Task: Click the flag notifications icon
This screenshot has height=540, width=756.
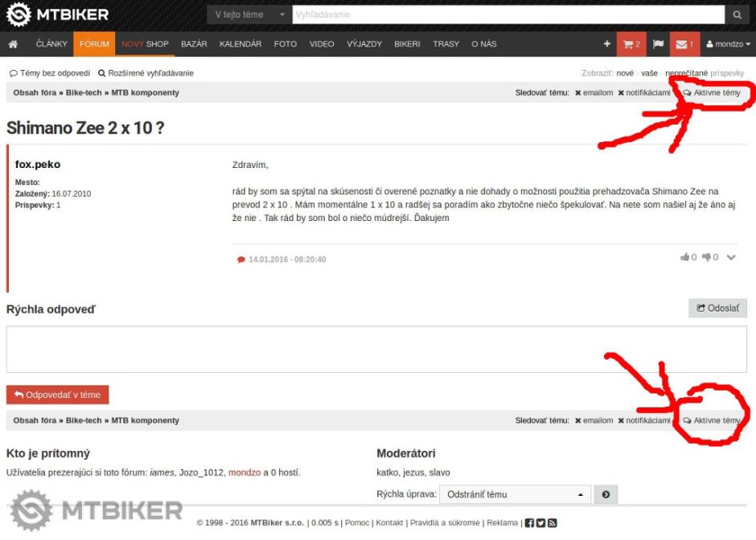Action: 658,44
